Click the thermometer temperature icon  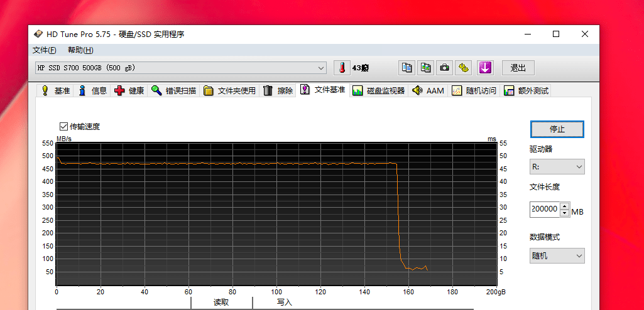tap(342, 68)
